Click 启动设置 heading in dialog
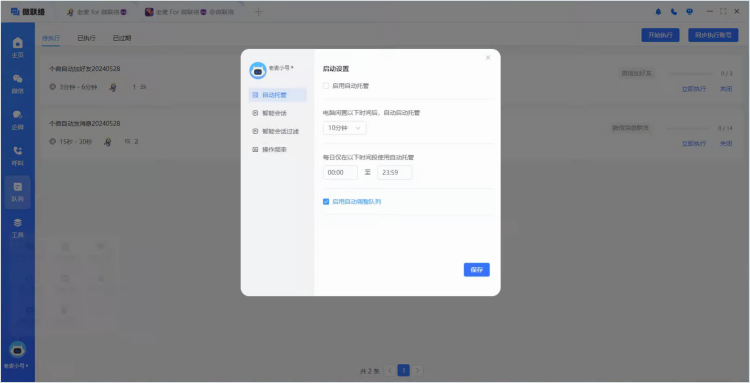This screenshot has width=750, height=383. point(336,69)
